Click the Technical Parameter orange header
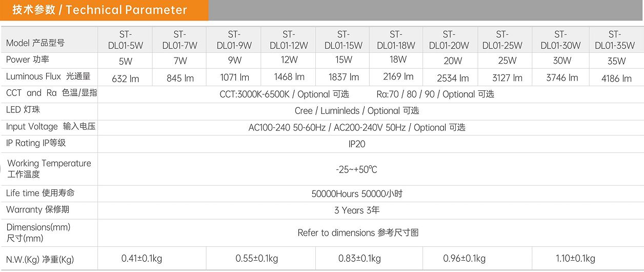The image size is (644, 272). [x=104, y=10]
